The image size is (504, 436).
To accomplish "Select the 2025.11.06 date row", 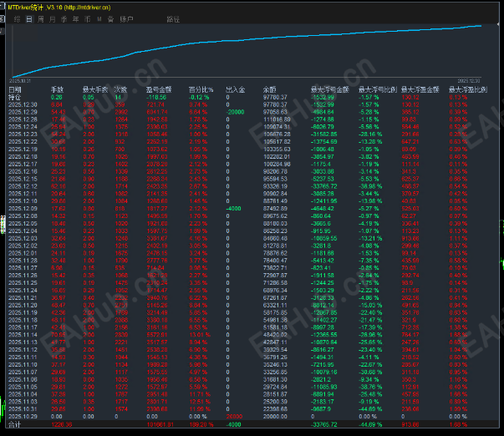I will [x=23, y=379].
